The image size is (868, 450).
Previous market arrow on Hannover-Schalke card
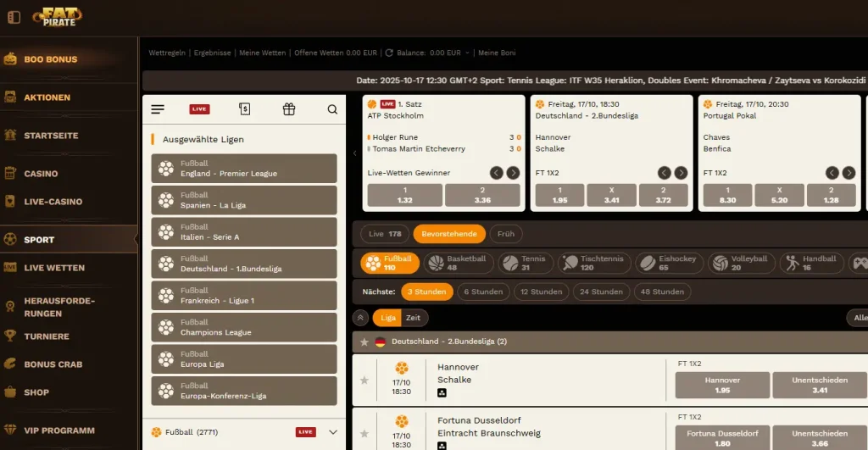(x=665, y=173)
